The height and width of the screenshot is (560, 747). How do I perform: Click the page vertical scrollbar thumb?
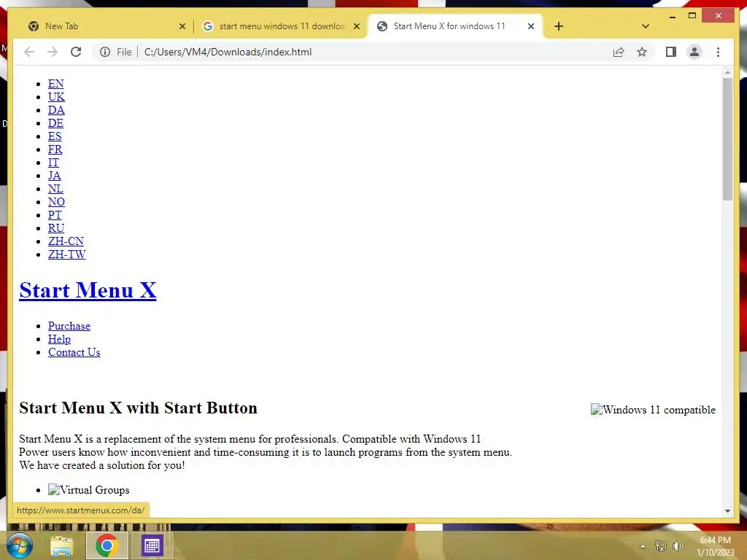pyautogui.click(x=727, y=139)
